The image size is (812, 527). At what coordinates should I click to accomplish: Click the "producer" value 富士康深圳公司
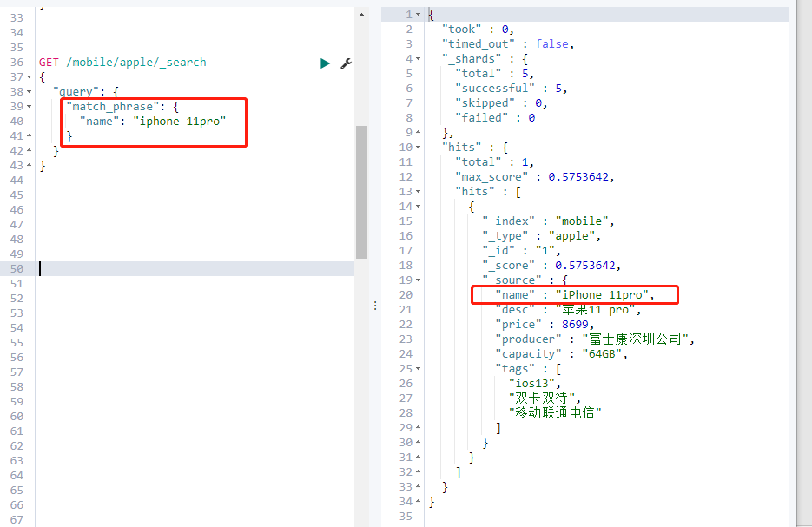pos(636,339)
